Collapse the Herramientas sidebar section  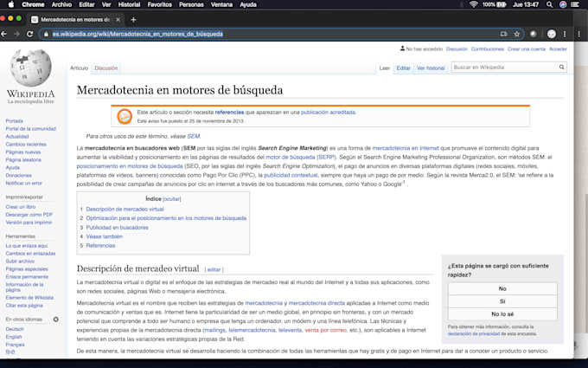(x=21, y=236)
